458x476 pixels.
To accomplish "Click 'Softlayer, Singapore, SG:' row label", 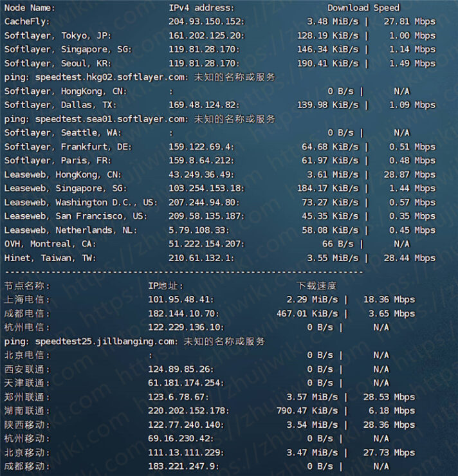I will [x=68, y=50].
